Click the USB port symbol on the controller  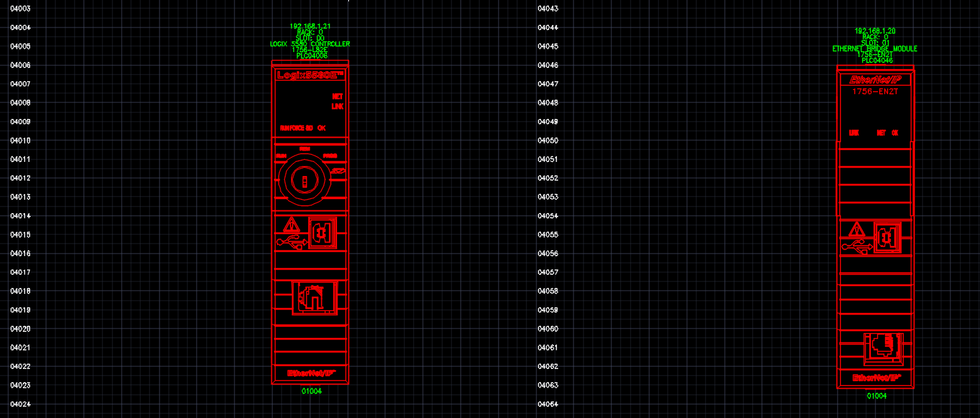pyautogui.click(x=292, y=242)
